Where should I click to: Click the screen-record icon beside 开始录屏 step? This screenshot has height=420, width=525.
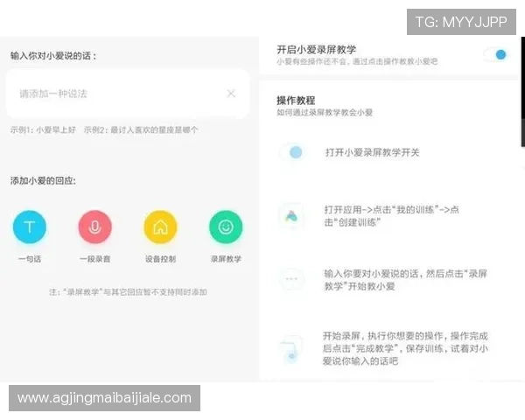291,349
